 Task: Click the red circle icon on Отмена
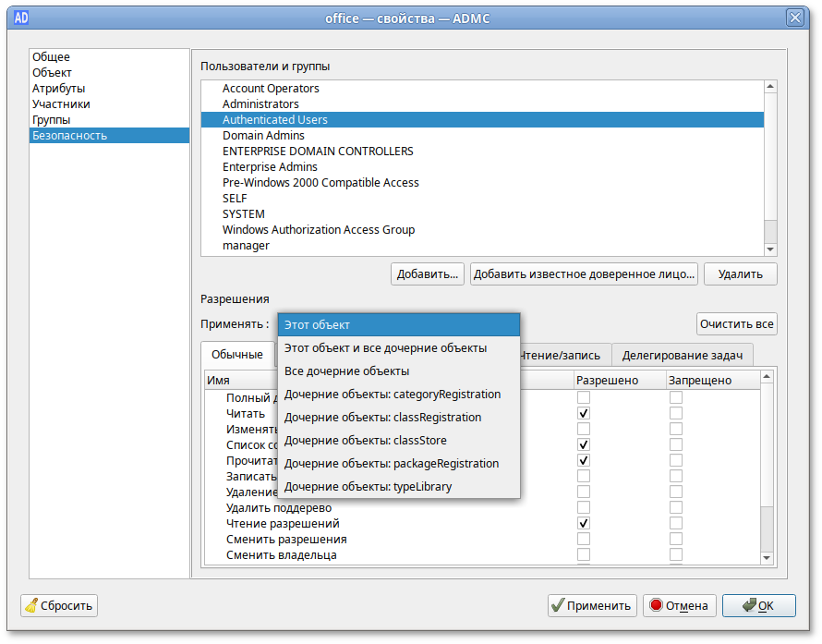(656, 606)
